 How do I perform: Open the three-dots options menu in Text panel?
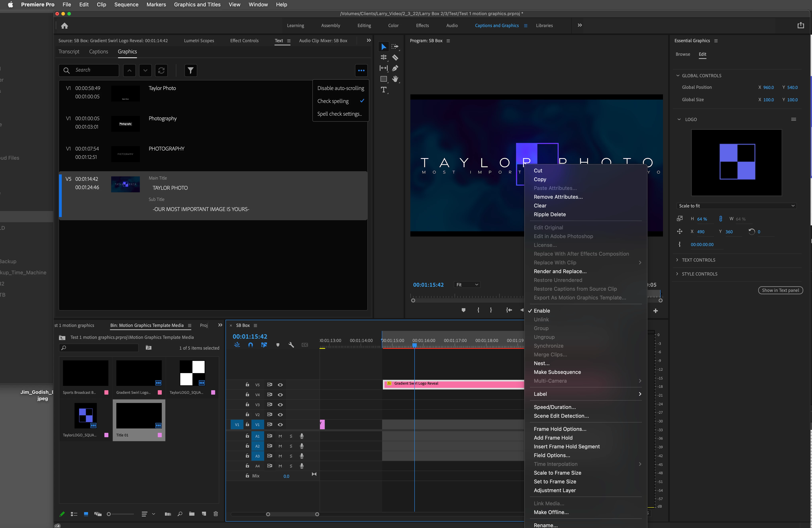point(361,70)
